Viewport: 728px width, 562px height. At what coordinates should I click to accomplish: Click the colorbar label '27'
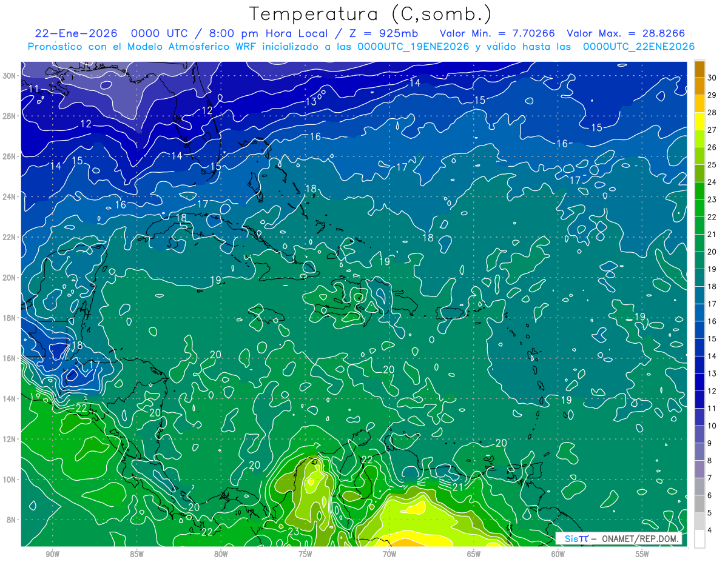click(x=712, y=130)
